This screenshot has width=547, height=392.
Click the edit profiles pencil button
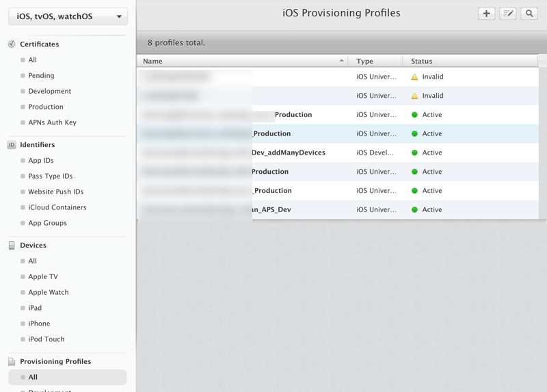point(508,14)
